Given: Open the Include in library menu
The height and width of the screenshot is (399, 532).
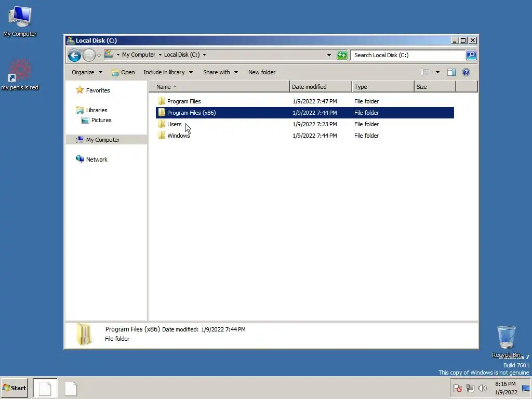Looking at the screenshot, I should tap(168, 72).
